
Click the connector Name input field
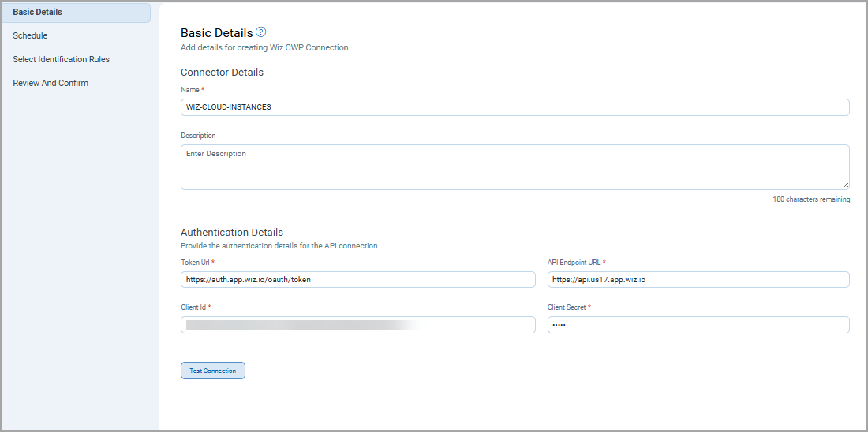pyautogui.click(x=514, y=107)
